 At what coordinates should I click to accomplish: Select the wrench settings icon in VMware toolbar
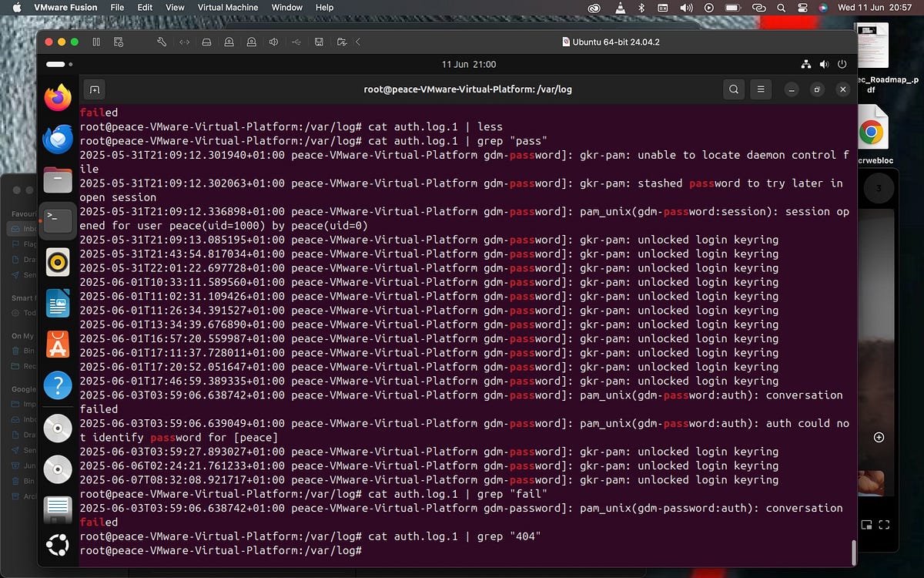tap(161, 42)
